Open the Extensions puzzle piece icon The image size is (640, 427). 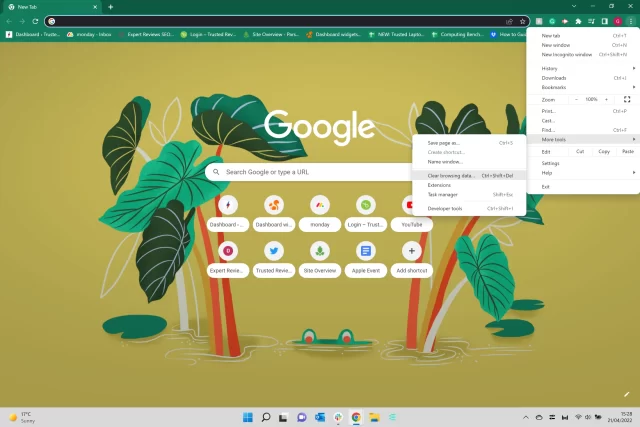[578, 21]
